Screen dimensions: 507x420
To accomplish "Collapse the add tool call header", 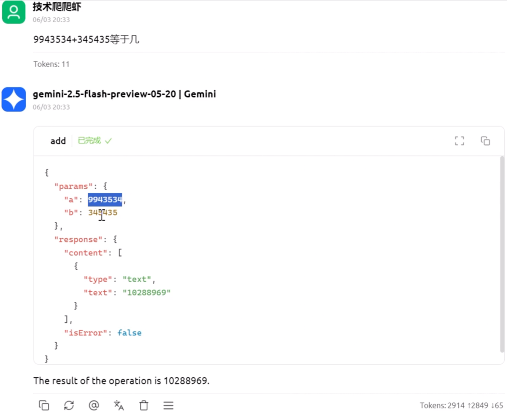I will (58, 141).
